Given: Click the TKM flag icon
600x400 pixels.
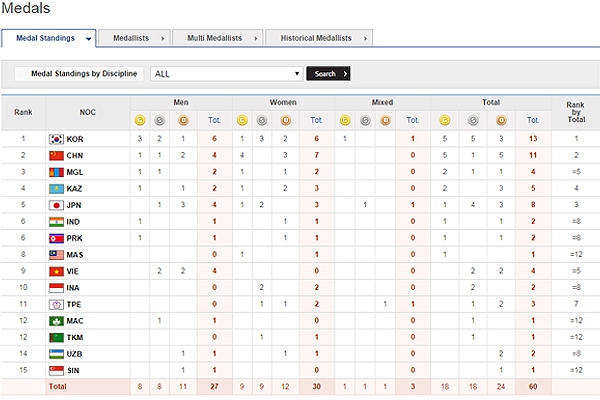Looking at the screenshot, I should 56,338.
